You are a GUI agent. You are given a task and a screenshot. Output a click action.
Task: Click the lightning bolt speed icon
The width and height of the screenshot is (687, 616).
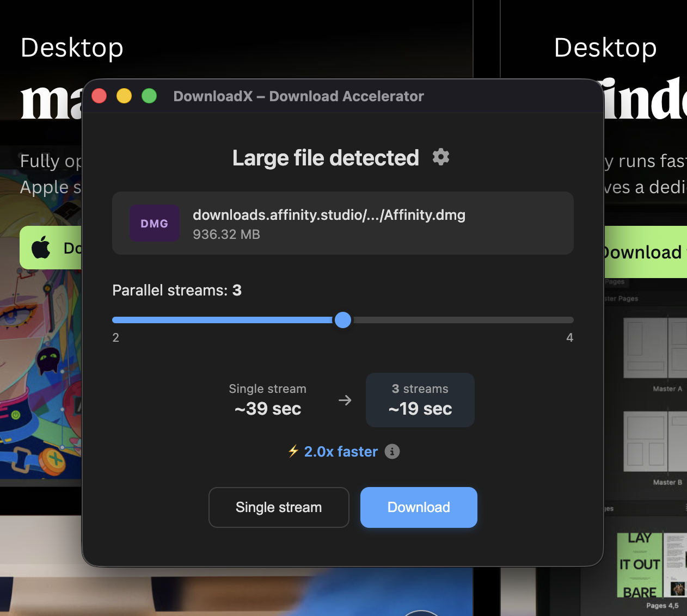point(293,451)
